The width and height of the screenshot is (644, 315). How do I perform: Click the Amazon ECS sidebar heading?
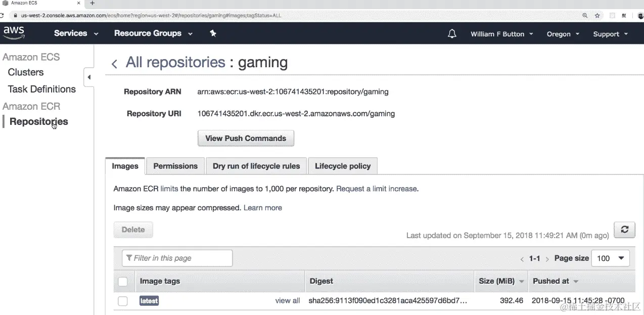tap(31, 57)
